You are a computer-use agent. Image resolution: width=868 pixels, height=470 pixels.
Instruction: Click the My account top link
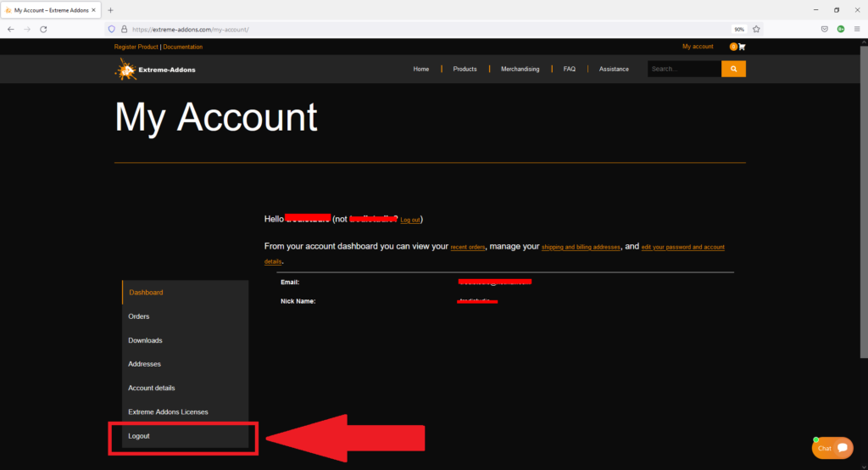698,47
